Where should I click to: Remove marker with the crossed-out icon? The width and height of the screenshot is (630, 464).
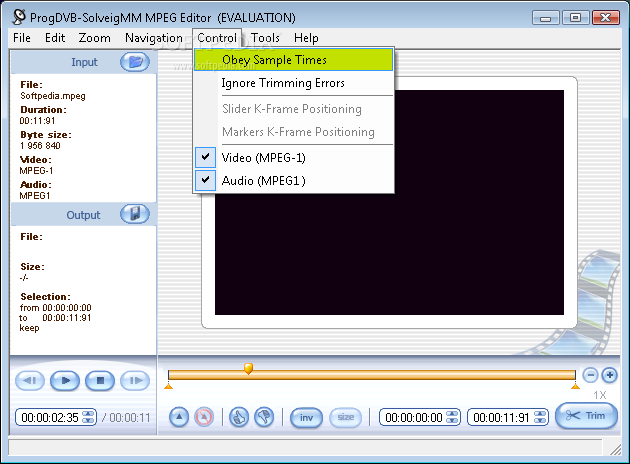click(x=204, y=417)
